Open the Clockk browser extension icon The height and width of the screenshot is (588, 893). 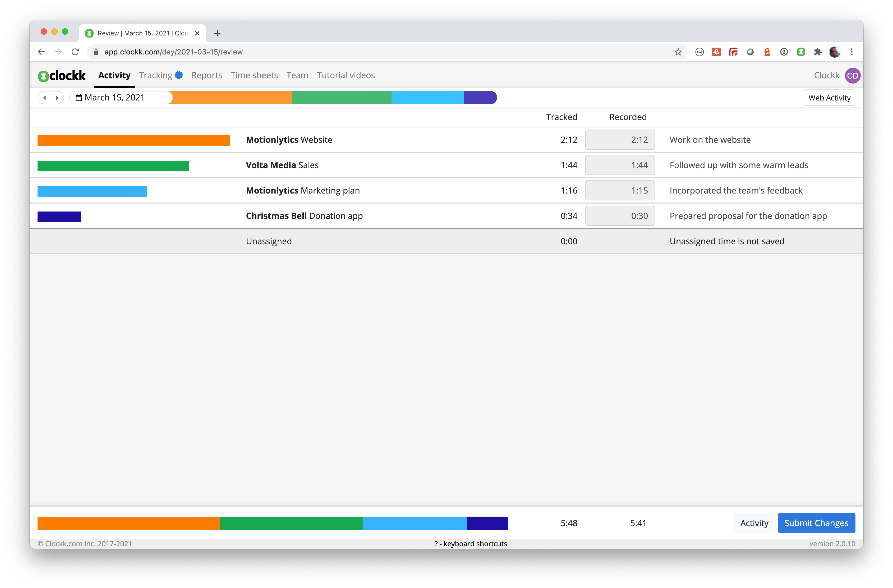(x=801, y=52)
